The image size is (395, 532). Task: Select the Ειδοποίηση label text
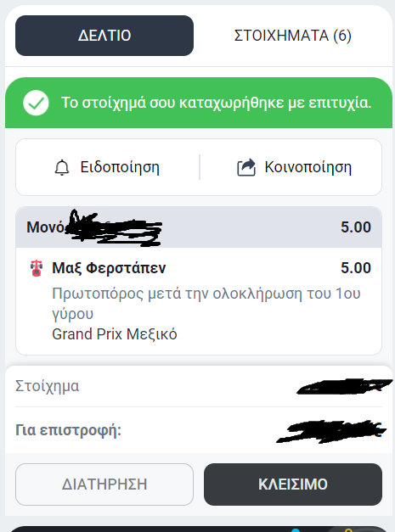click(x=120, y=167)
